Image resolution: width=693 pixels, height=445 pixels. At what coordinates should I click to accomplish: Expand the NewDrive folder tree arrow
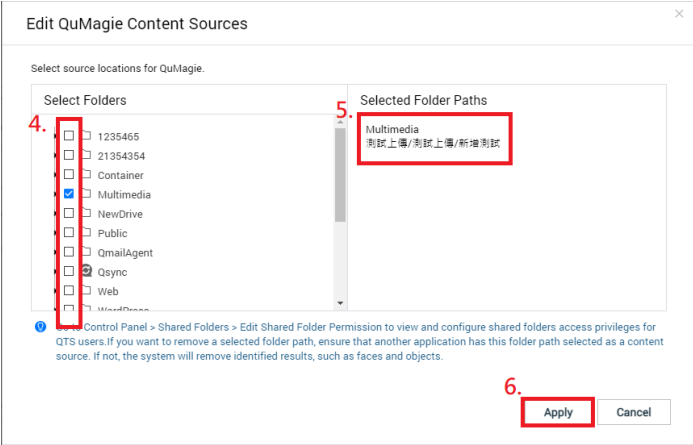(x=55, y=214)
